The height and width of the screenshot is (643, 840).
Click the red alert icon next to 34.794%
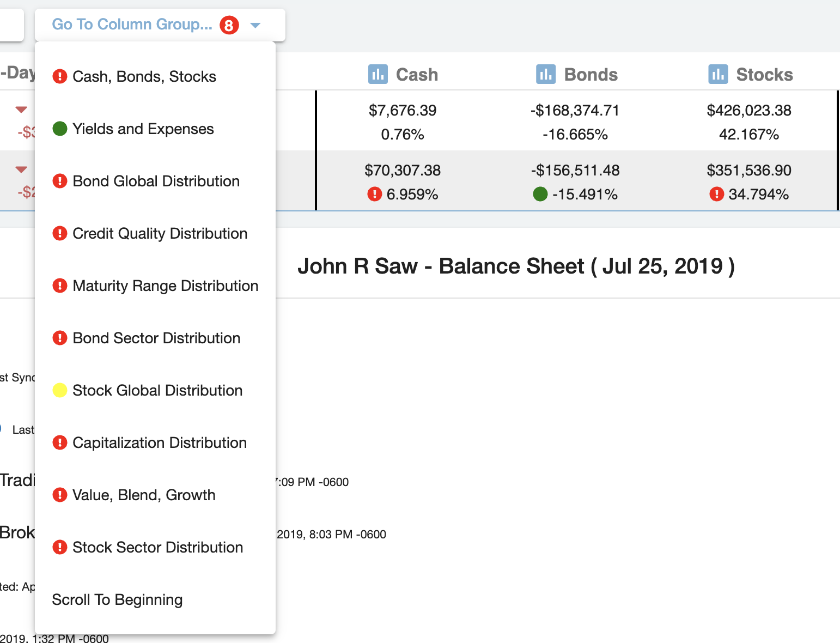pyautogui.click(x=718, y=193)
